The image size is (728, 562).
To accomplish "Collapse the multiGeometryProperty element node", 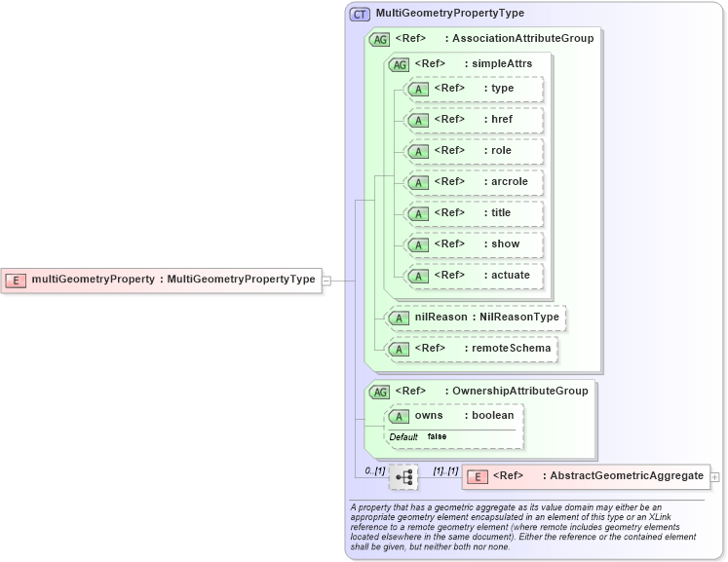I will coord(326,281).
